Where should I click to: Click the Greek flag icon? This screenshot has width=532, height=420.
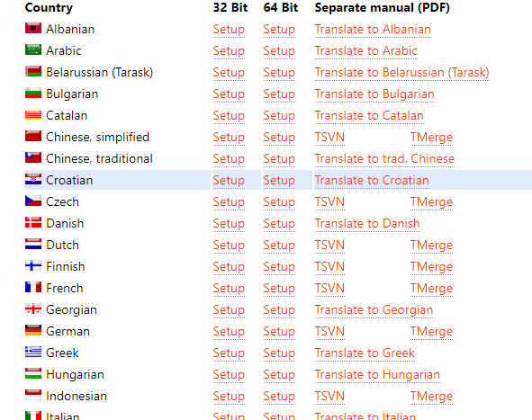tap(33, 352)
